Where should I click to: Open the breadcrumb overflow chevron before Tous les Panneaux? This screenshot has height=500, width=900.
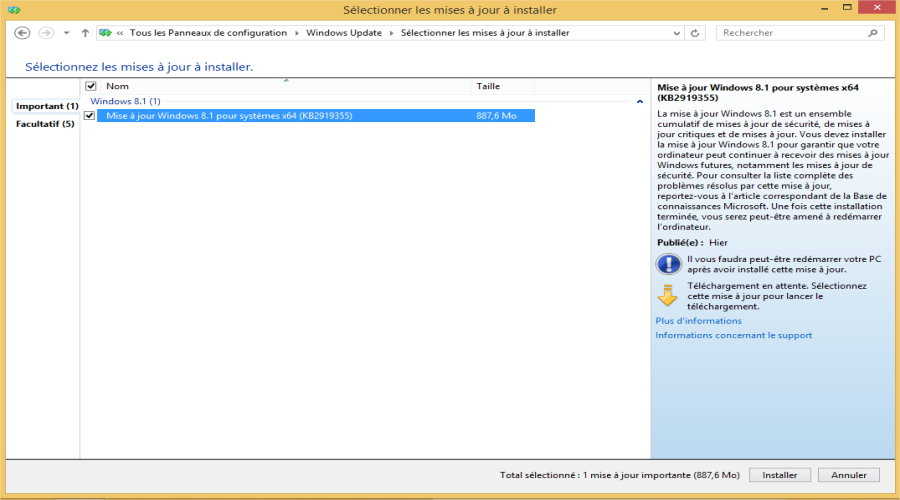[x=120, y=33]
